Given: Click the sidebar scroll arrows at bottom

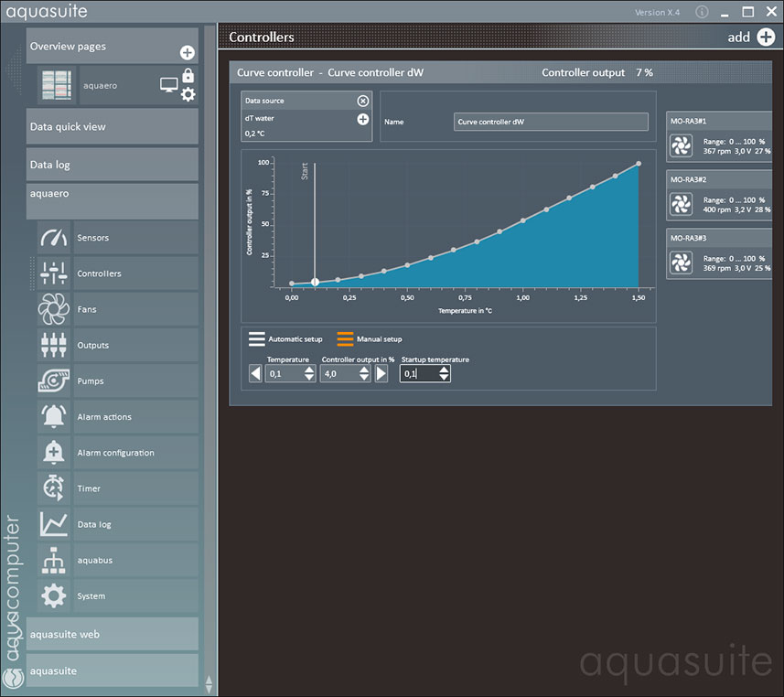Looking at the screenshot, I should coord(209,684).
